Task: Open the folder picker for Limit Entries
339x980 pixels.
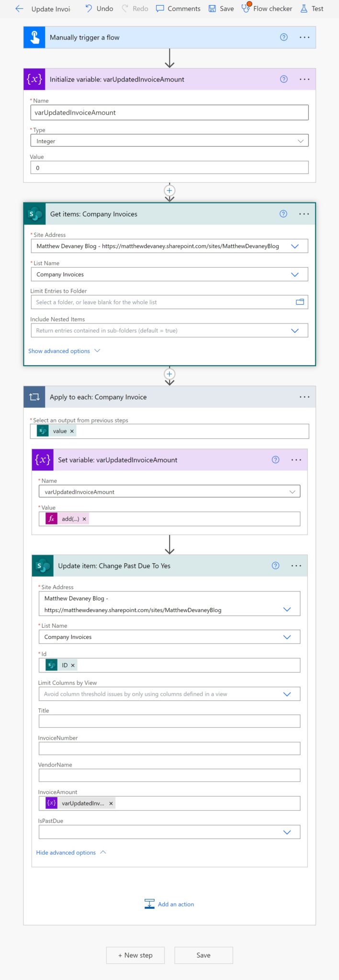Action: click(300, 302)
